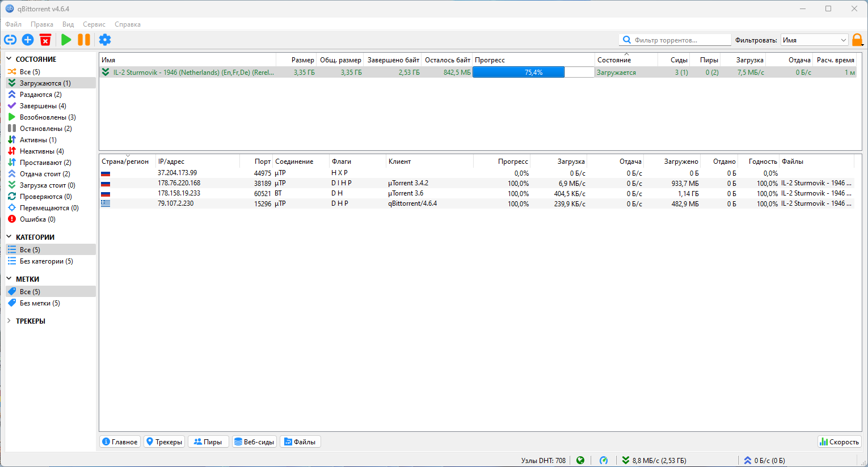The width and height of the screenshot is (868, 467).
Task: Select 'Все (5)' under КАТЕГОРИИ
Action: [50, 250]
